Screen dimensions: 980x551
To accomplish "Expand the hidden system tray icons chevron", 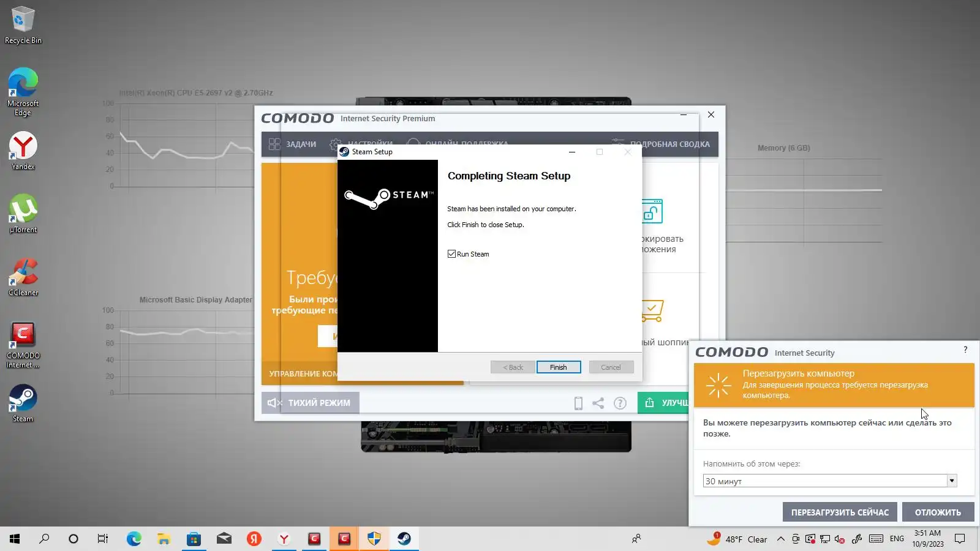I will point(780,539).
